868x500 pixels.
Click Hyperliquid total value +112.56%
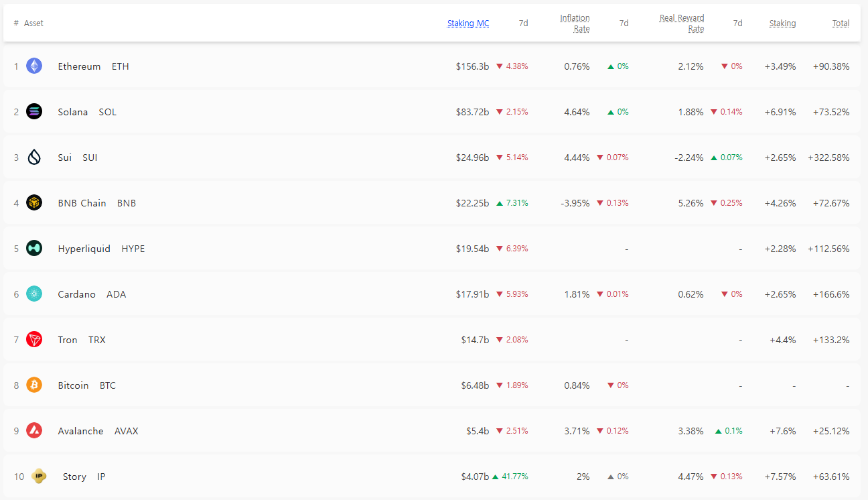[829, 249]
